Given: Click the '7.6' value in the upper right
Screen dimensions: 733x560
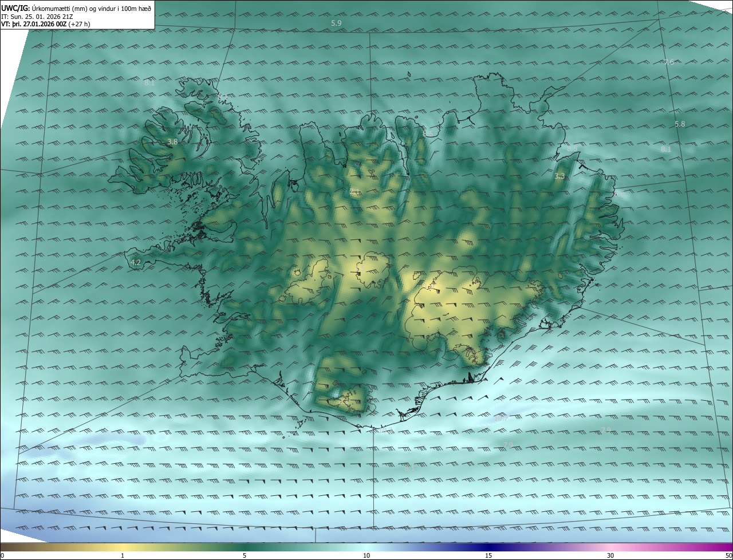Looking at the screenshot, I should pyautogui.click(x=669, y=62).
